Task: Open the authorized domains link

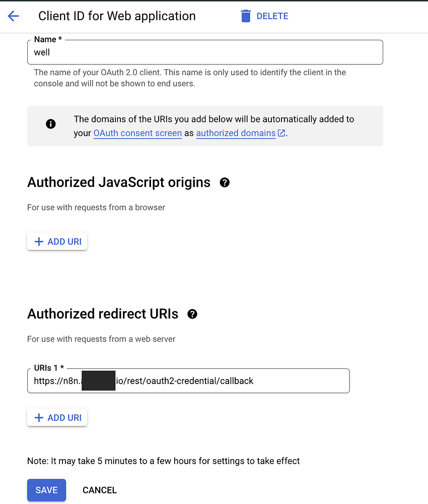Action: coord(235,133)
